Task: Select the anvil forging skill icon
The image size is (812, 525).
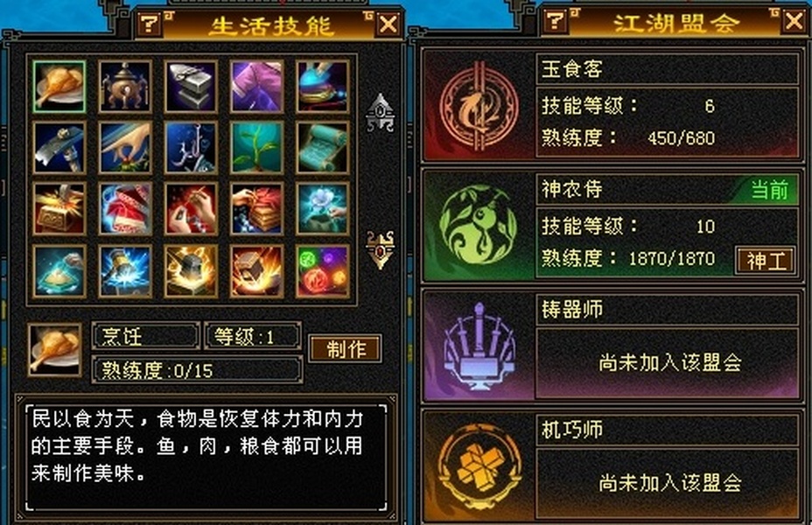Action: pos(191,87)
